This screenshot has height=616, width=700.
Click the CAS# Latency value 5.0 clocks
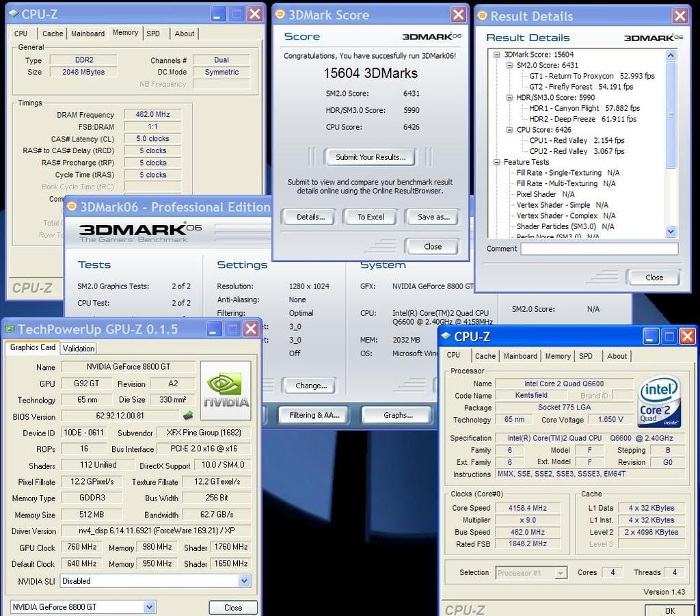152,138
